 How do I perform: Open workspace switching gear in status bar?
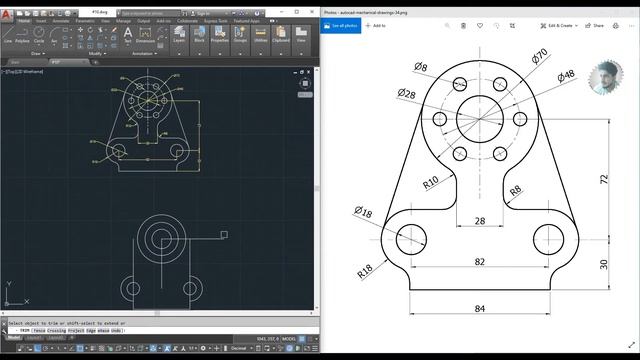point(203,348)
